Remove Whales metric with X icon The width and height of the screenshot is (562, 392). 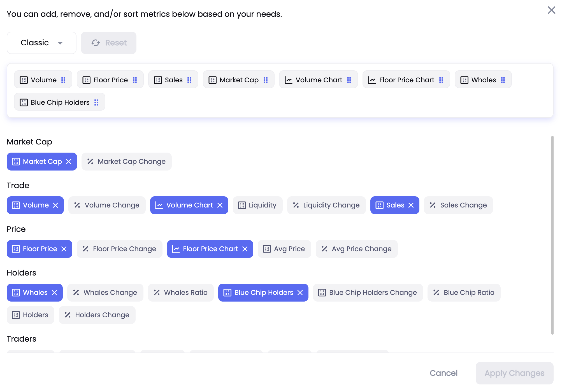[x=54, y=293]
